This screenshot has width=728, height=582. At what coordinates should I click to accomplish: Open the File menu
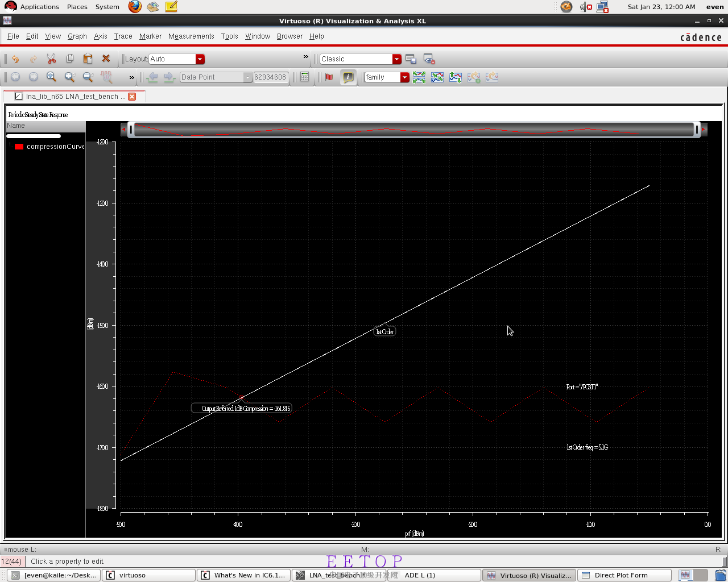[13, 36]
